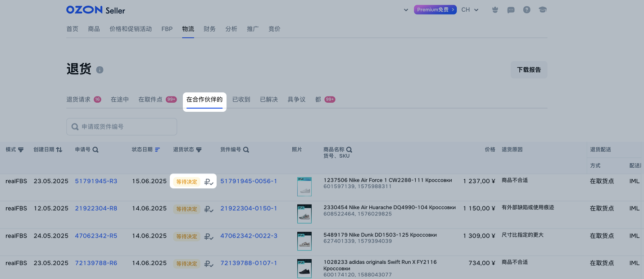Open request link 21922304-R8
The image size is (644, 279).
(96, 209)
